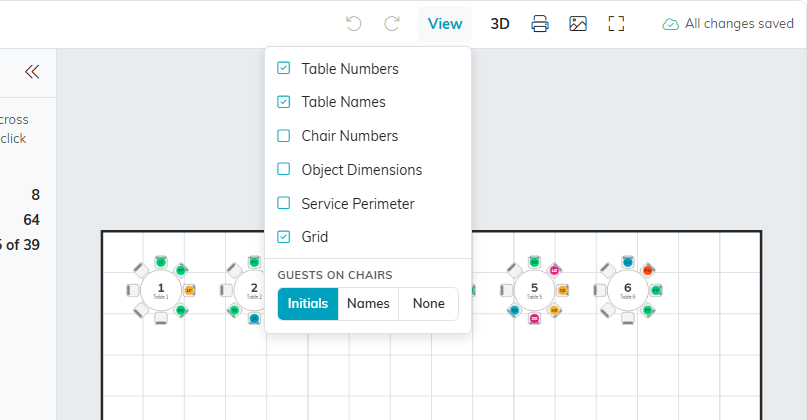Image resolution: width=807 pixels, height=420 pixels.
Task: Click the "Object Dimensions" label text
Action: click(x=362, y=170)
